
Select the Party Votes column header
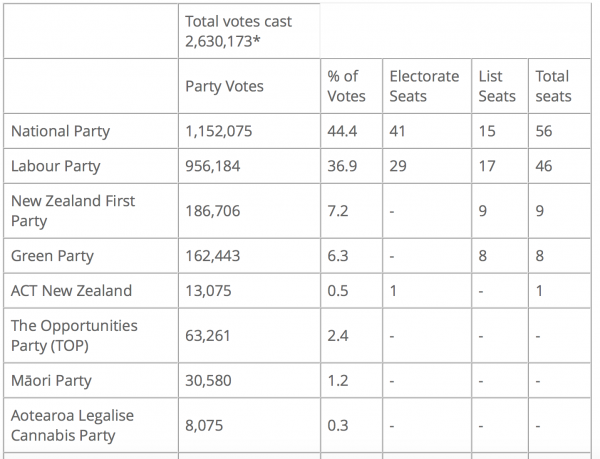coord(225,86)
